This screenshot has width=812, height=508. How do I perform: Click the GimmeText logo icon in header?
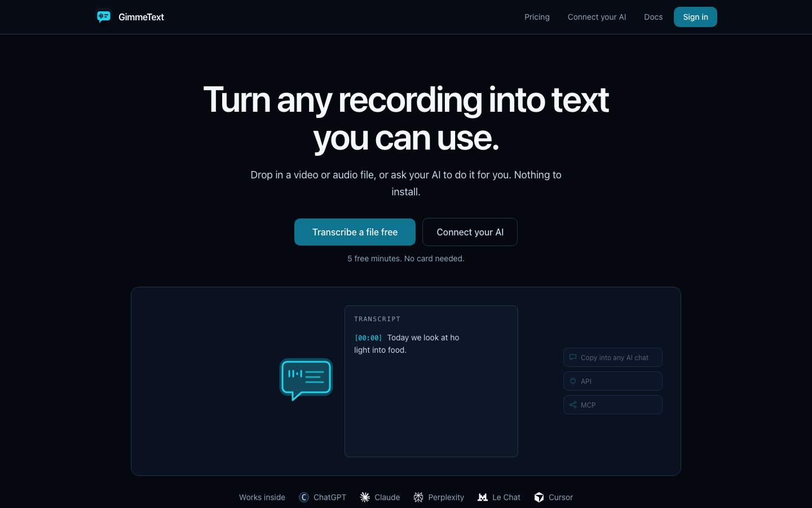pyautogui.click(x=104, y=17)
